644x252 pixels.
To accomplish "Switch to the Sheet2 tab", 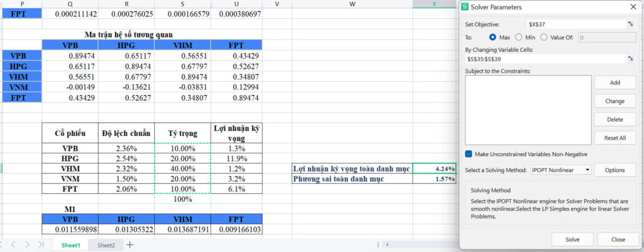I will (106, 245).
